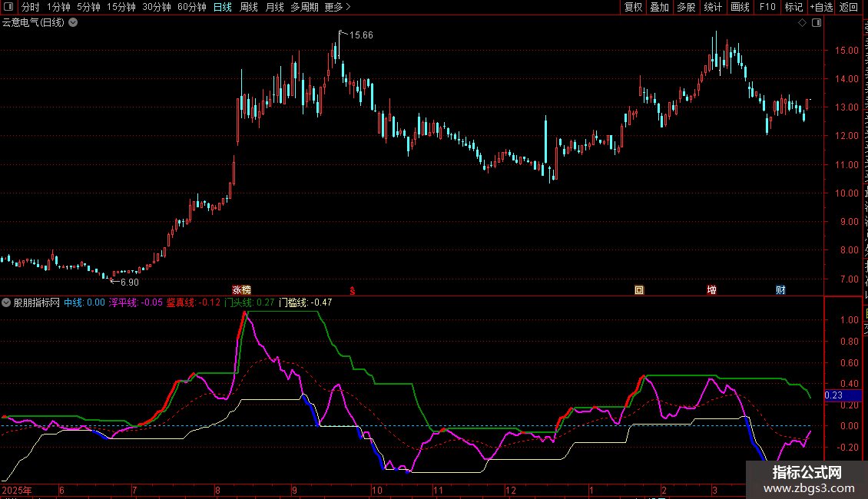Click the 统计 statistics button
Viewport: 868px width, 499px height.
pos(712,7)
